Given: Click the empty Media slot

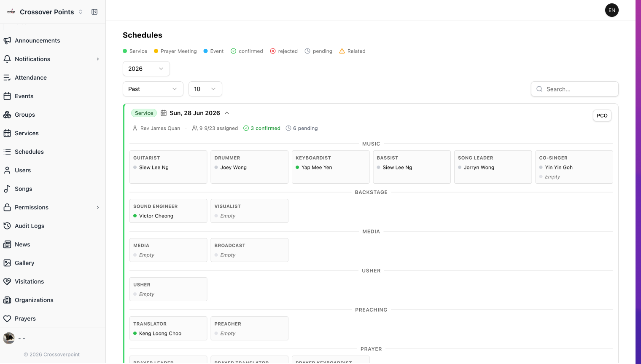Looking at the screenshot, I should point(168,250).
